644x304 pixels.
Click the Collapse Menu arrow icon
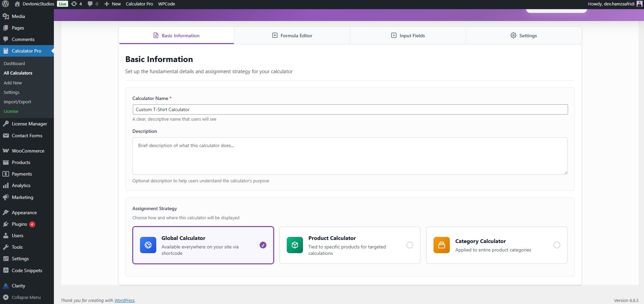pos(6,297)
